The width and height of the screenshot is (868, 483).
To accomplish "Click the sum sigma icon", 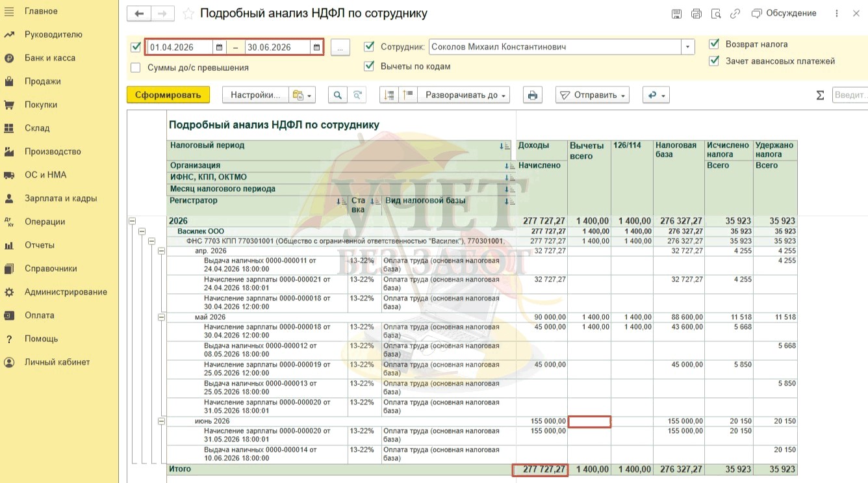I will 820,96.
